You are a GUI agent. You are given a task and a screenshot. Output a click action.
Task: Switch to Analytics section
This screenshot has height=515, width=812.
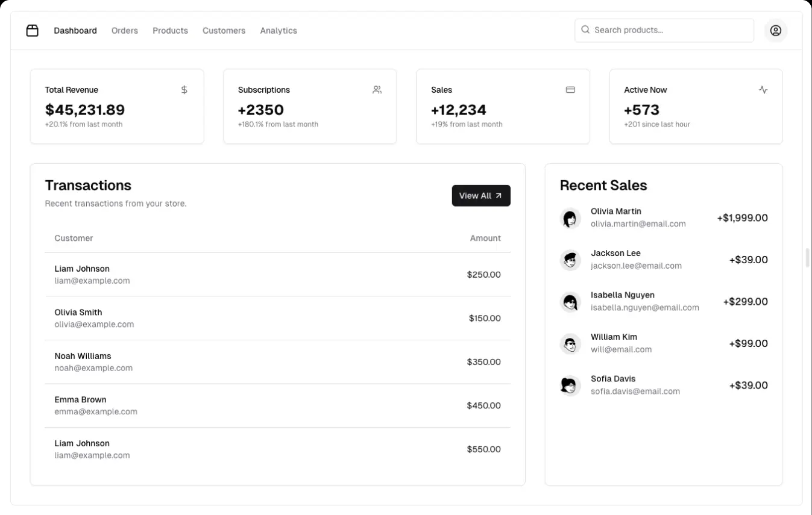pos(279,31)
